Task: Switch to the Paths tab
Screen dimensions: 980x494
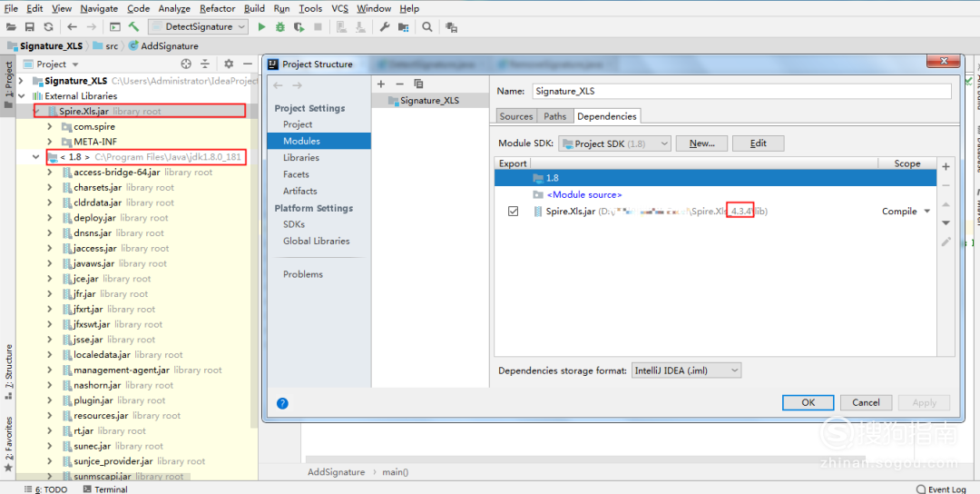Action: point(554,116)
